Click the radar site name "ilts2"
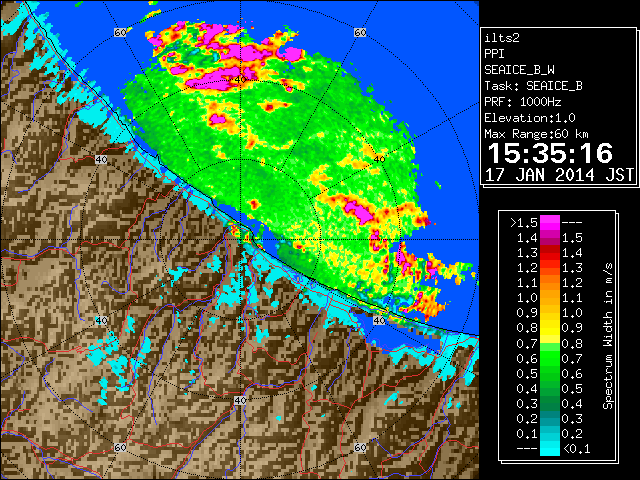Screen dimensions: 640x480 point(502,38)
